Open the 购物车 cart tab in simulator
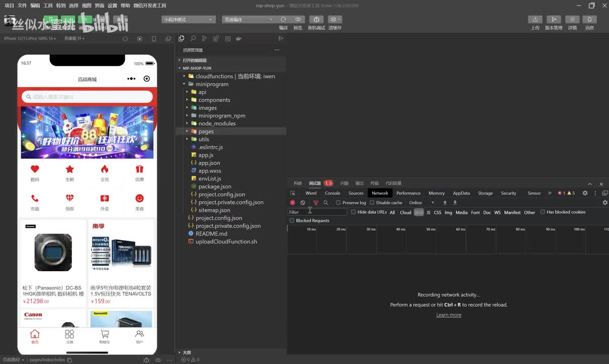The width and height of the screenshot is (609, 364). pos(104,336)
